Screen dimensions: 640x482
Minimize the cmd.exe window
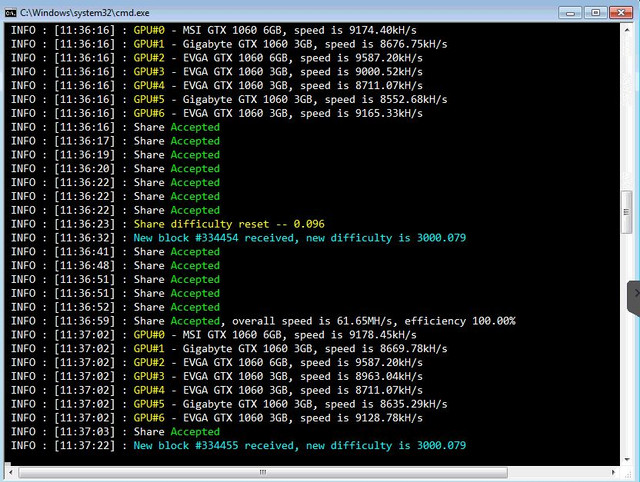click(x=570, y=13)
